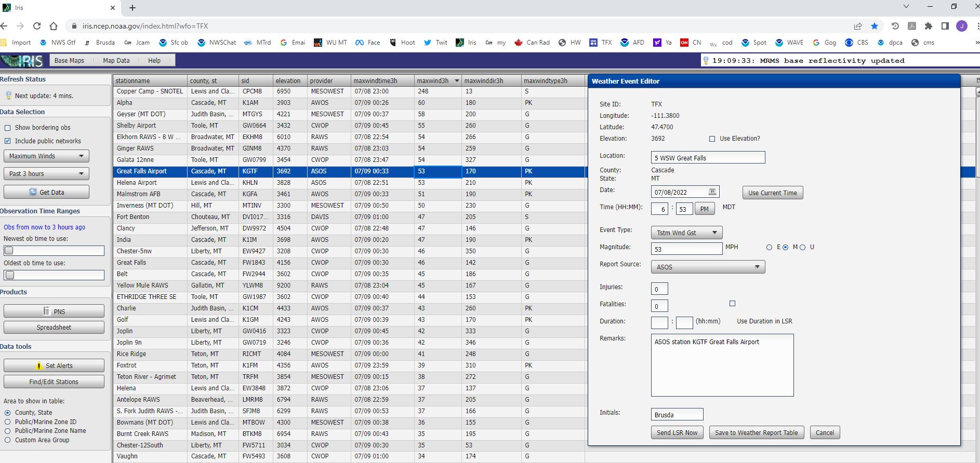980x463 pixels.
Task: Click Save to Weather Report Table
Action: (757, 433)
